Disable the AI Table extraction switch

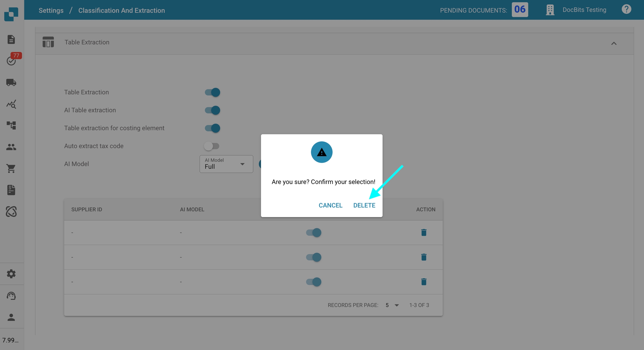coord(212,110)
